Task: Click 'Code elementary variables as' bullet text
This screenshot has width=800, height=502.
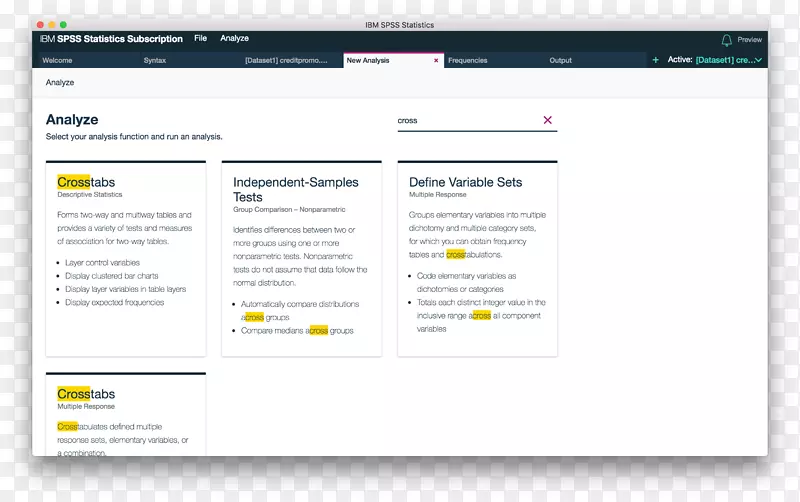Action: point(466,276)
